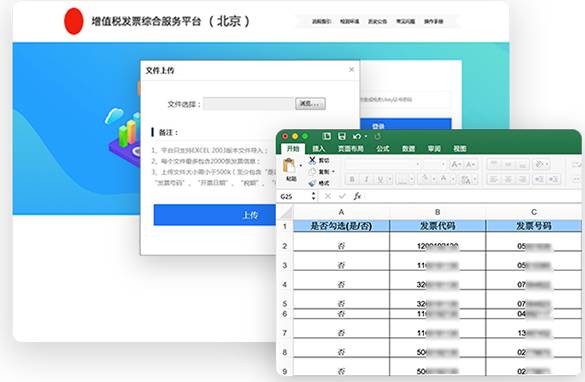Click the 文件选择 path field
Screen dimensions: 585x382
click(248, 104)
